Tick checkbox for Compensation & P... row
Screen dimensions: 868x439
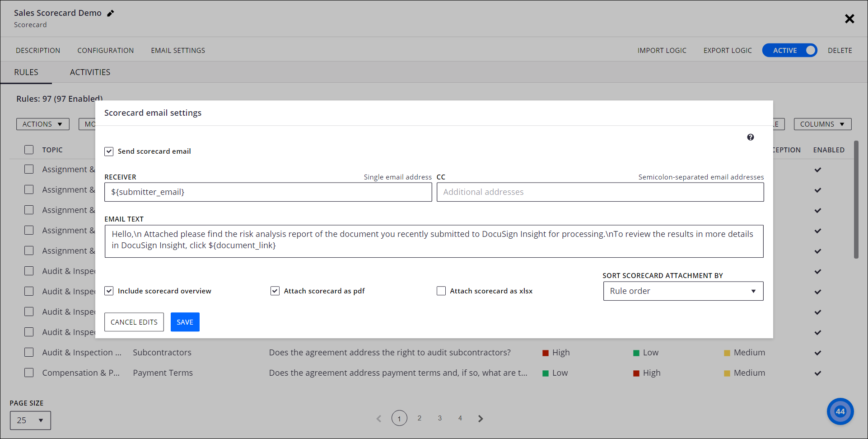click(29, 373)
